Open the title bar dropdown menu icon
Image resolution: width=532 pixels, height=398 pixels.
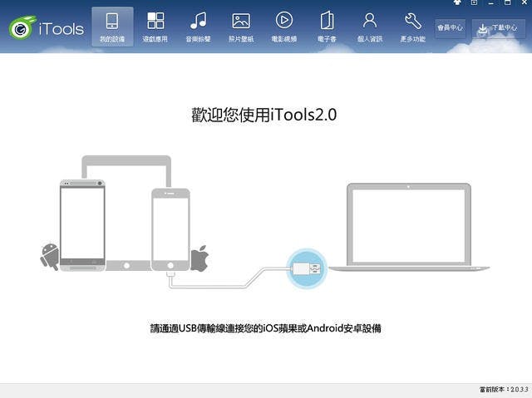[x=474, y=2]
